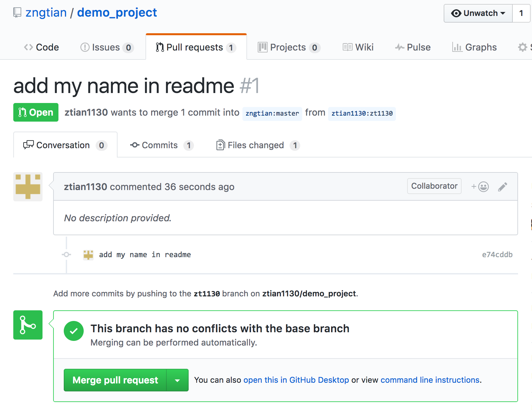Click the large ztian1130 avatar thumbnail
Viewport: 532px width, 410px height.
pyautogui.click(x=28, y=187)
